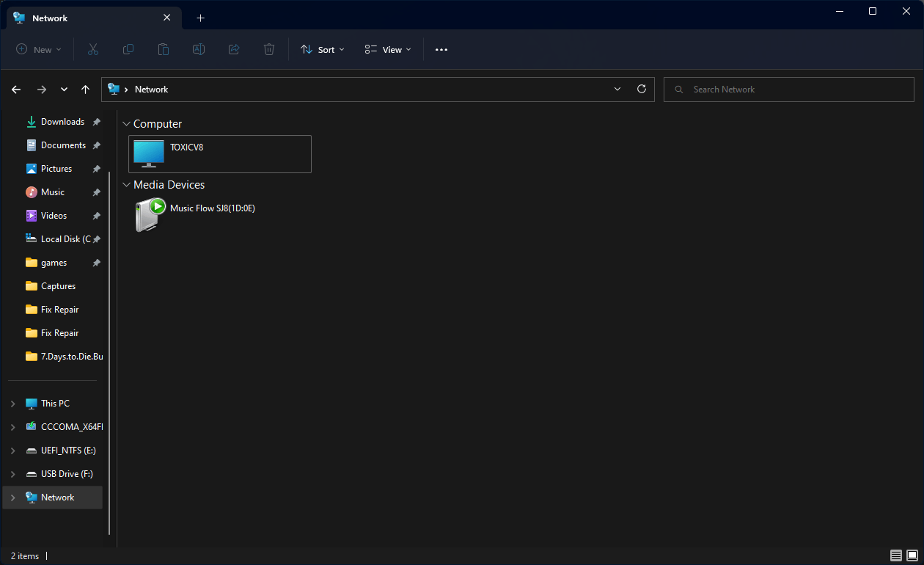924x565 pixels.
Task: Open the View dropdown menu
Action: point(388,49)
